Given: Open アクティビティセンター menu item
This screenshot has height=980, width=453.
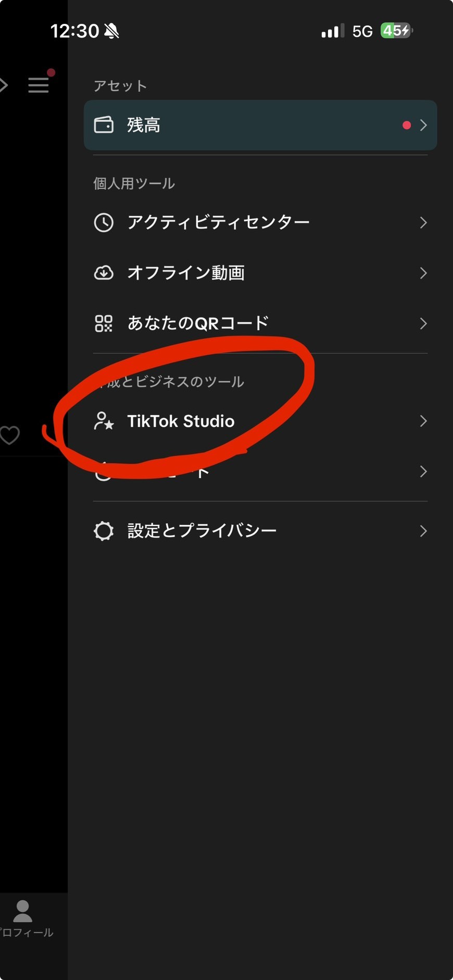Looking at the screenshot, I should (x=218, y=222).
